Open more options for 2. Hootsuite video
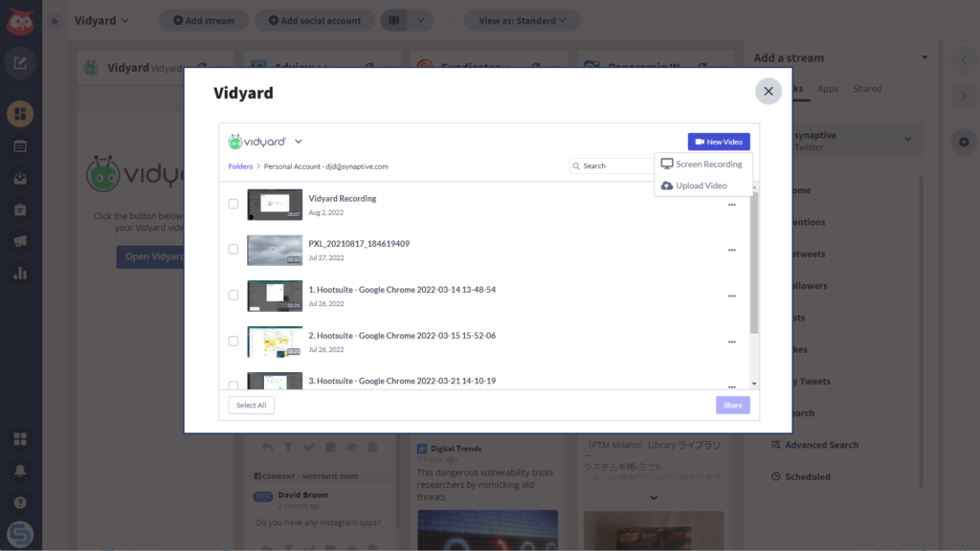The width and height of the screenshot is (980, 551). click(x=732, y=342)
